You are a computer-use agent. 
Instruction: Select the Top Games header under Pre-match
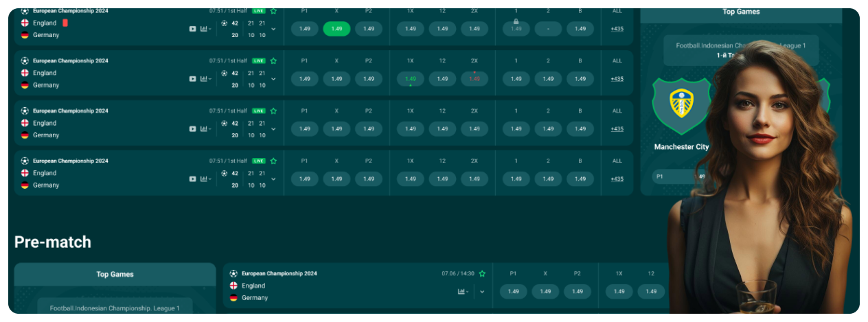pos(115,274)
